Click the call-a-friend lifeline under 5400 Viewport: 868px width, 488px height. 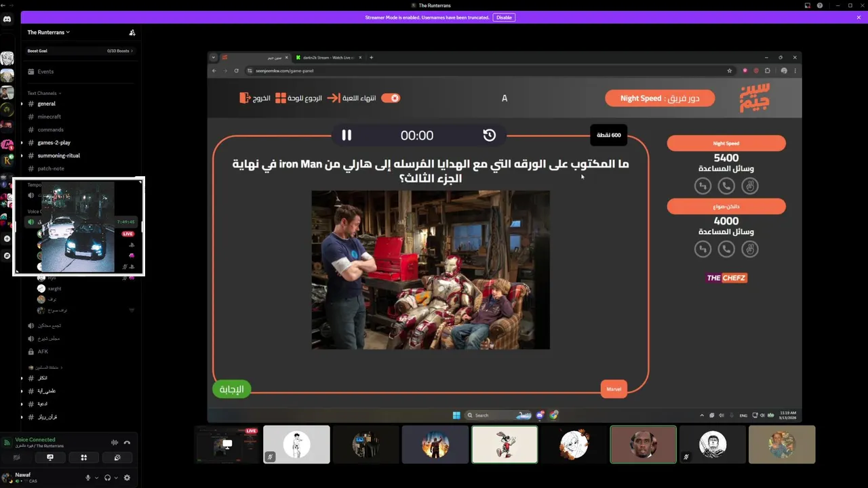pyautogui.click(x=726, y=185)
